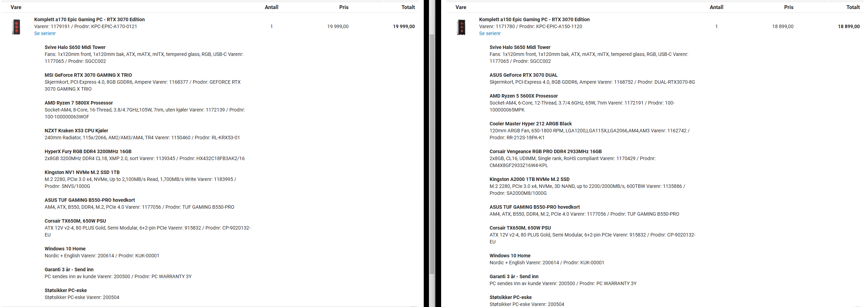Click 'HyperX Fury RGB DDR4 3200MHz 16GB' heading

click(x=88, y=151)
